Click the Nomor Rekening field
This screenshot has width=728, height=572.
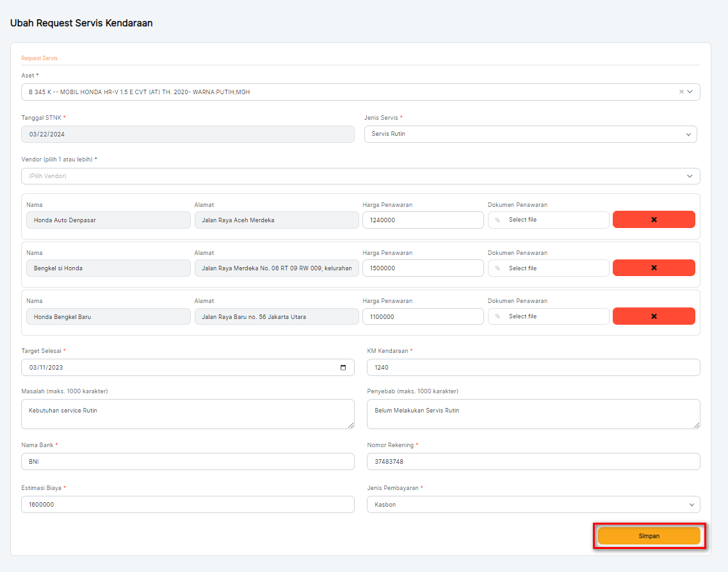(x=533, y=462)
